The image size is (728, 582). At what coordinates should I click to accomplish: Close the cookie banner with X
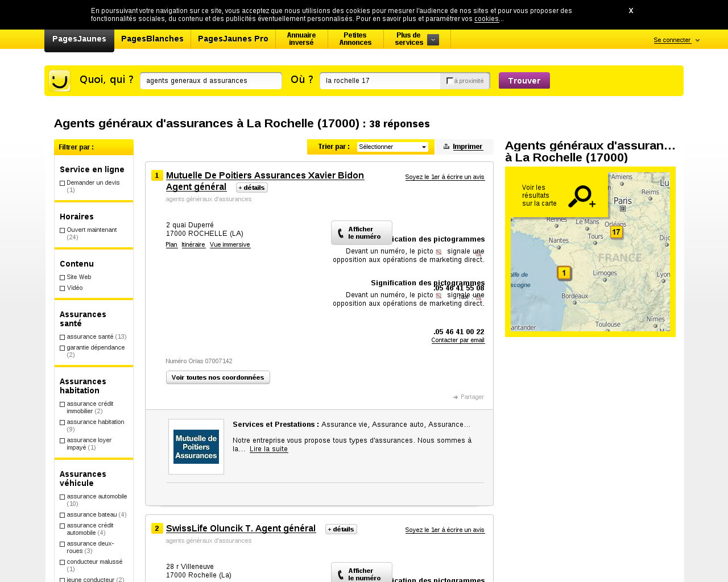tap(631, 11)
